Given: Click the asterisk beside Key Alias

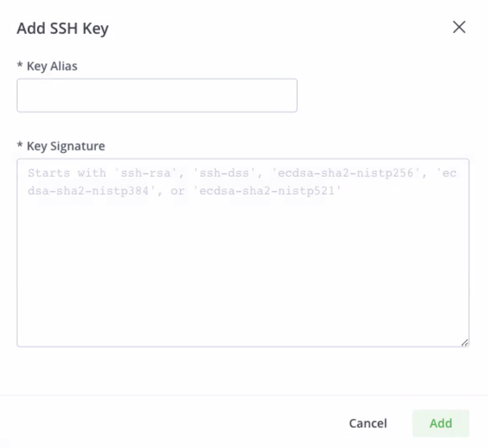Looking at the screenshot, I should click(19, 66).
